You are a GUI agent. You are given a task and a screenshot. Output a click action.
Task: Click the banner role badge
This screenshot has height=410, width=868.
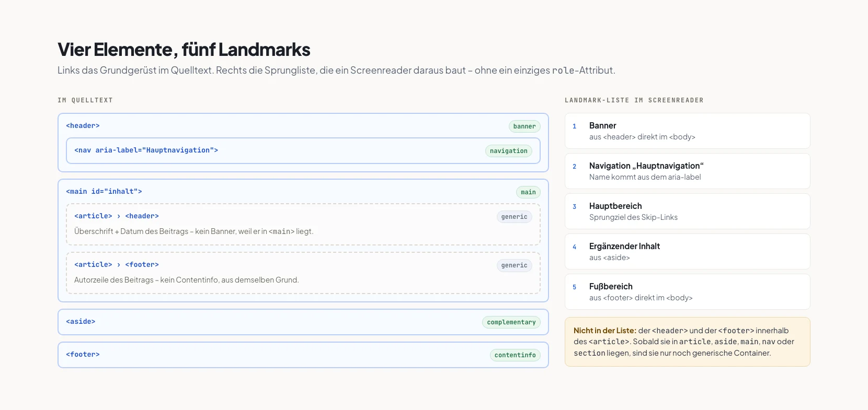tap(524, 126)
